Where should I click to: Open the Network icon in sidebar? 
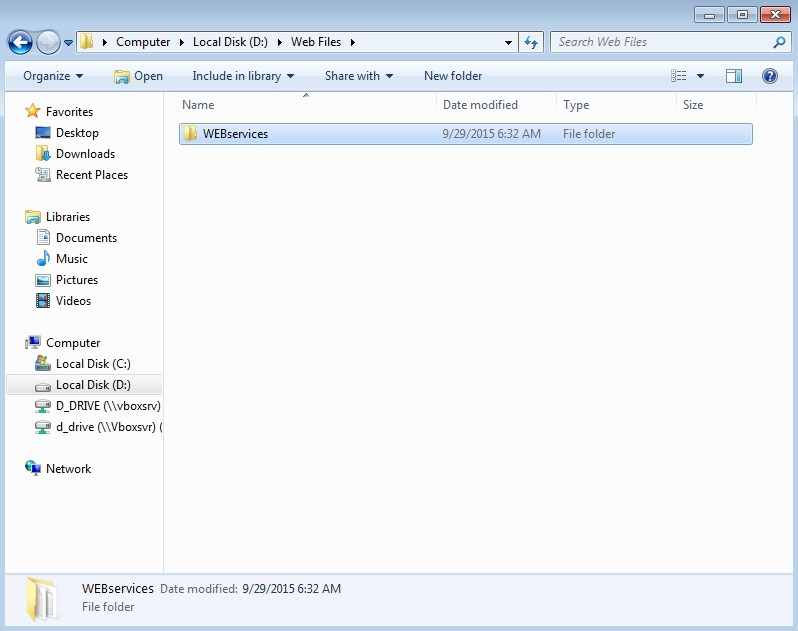(x=33, y=469)
